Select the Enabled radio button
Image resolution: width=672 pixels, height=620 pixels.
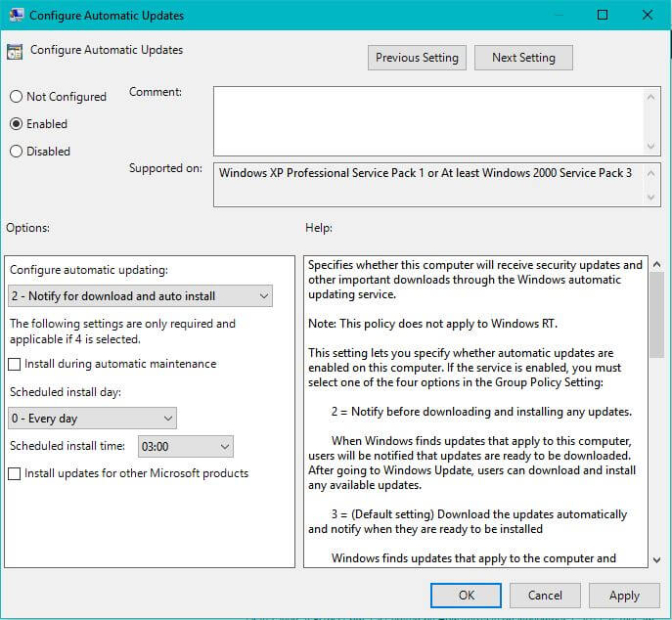[16, 124]
